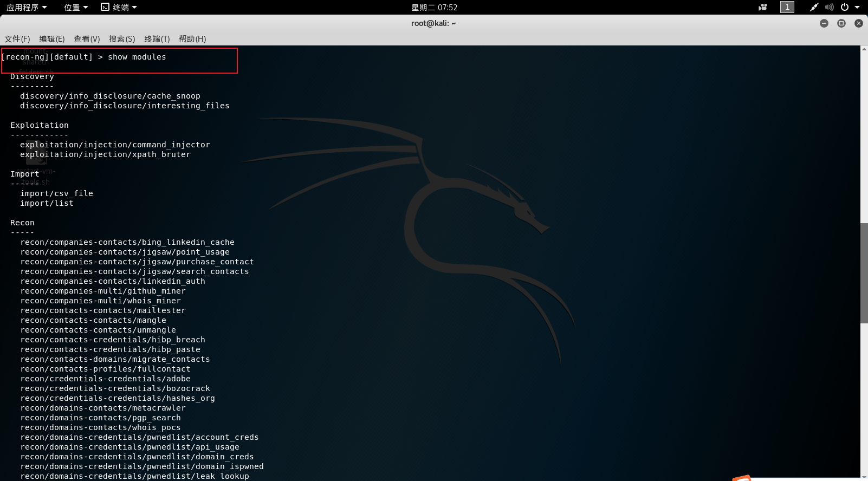The height and width of the screenshot is (481, 868).
Task: Click recon/contacts-contacts/mangle line
Action: coord(93,320)
